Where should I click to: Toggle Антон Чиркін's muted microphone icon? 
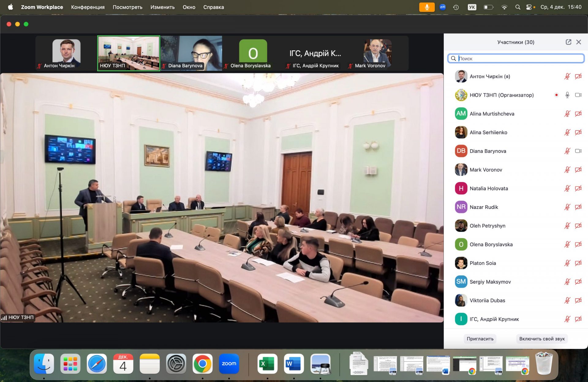[x=567, y=76]
